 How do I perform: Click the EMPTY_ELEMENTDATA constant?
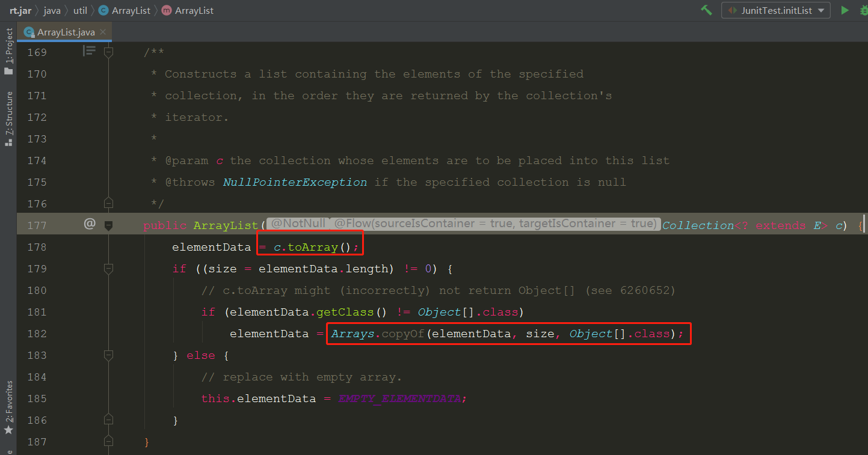tap(399, 399)
